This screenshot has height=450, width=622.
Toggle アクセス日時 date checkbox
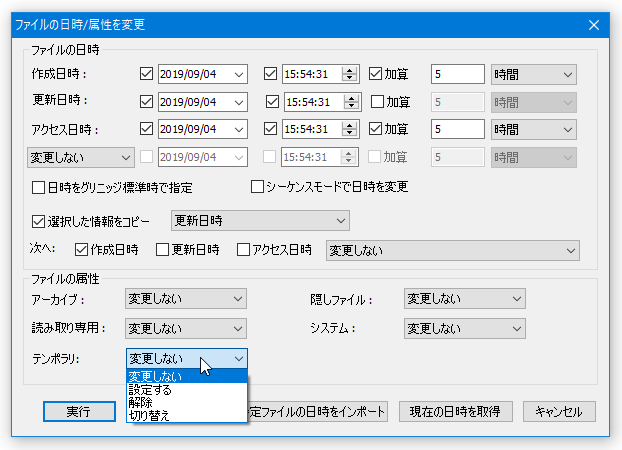146,129
